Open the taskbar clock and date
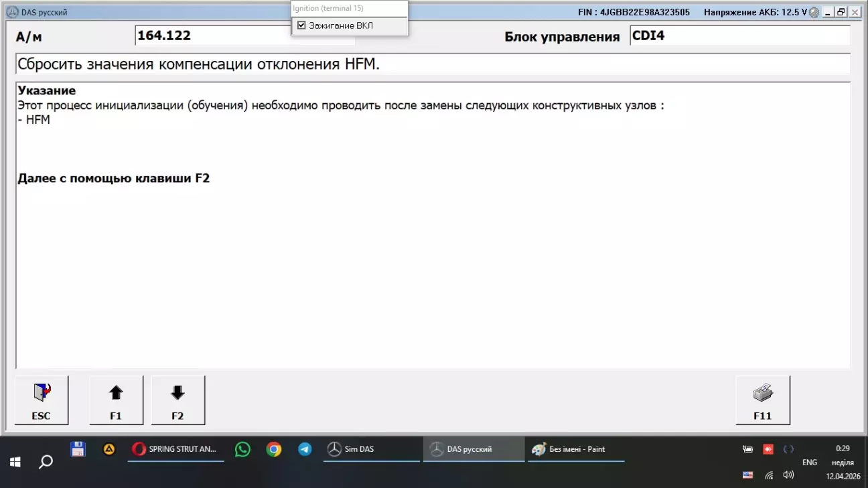Viewport: 868px width, 488px height. [x=842, y=462]
